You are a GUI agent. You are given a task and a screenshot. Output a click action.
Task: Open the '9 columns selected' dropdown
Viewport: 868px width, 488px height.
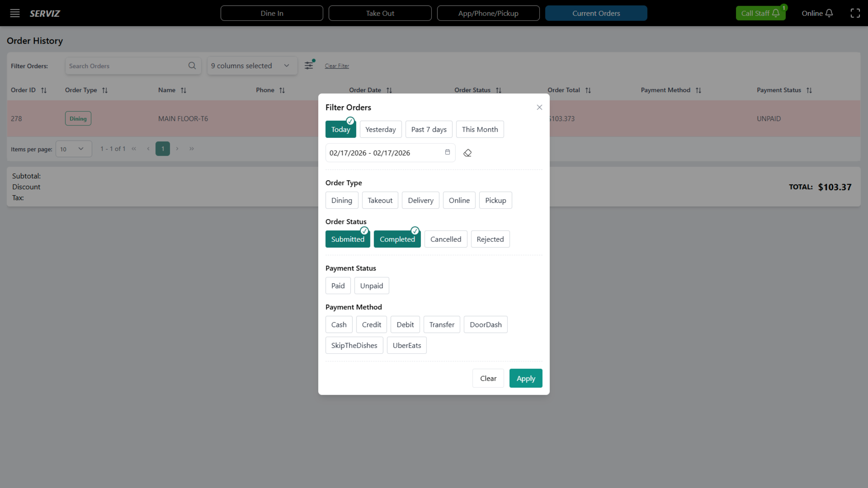point(252,65)
